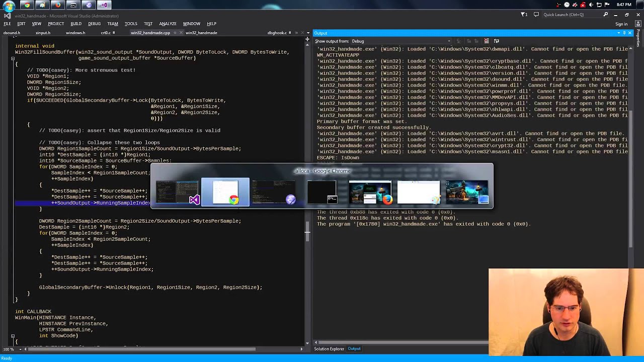Open the document tab overflow dropdown
The width and height of the screenshot is (644, 362).
click(308, 33)
